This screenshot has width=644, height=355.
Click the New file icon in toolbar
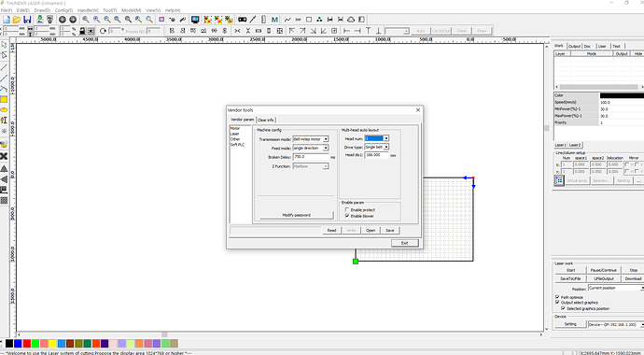pyautogui.click(x=7, y=20)
